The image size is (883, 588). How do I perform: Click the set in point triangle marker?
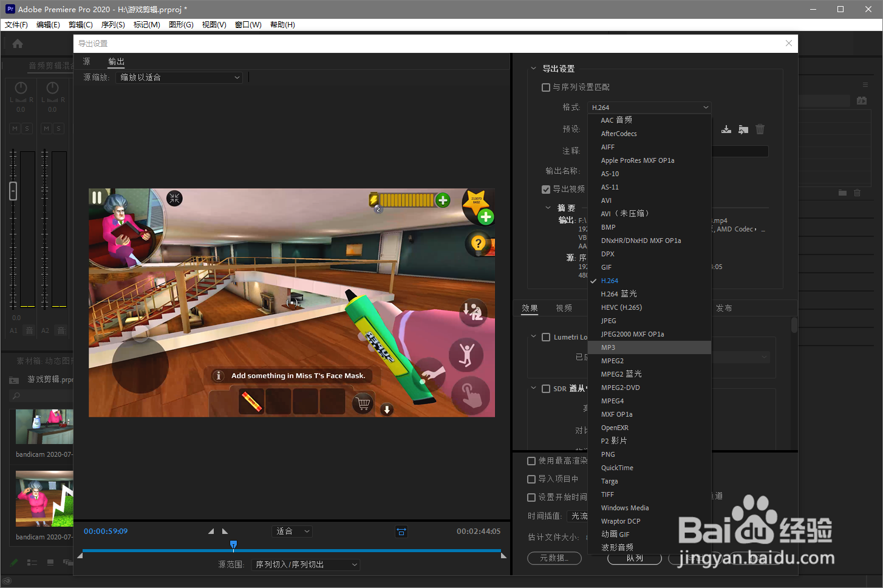click(211, 532)
